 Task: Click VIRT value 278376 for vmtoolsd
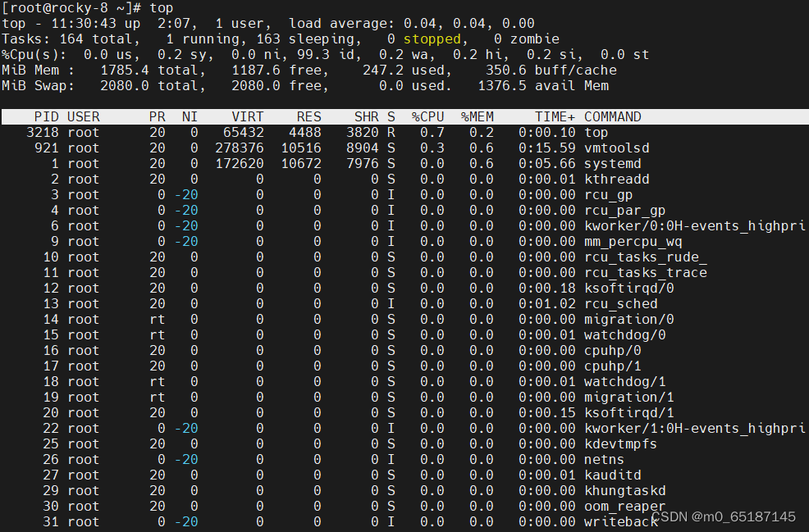coord(240,148)
